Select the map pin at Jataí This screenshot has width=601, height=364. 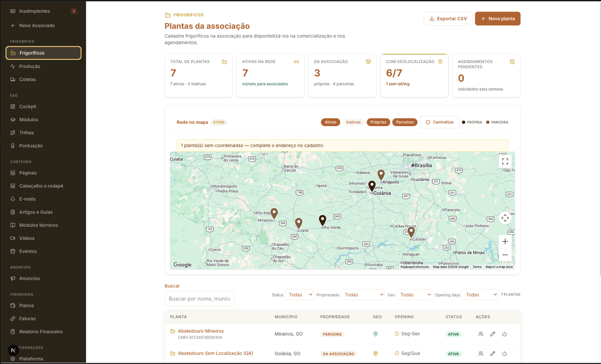click(299, 223)
